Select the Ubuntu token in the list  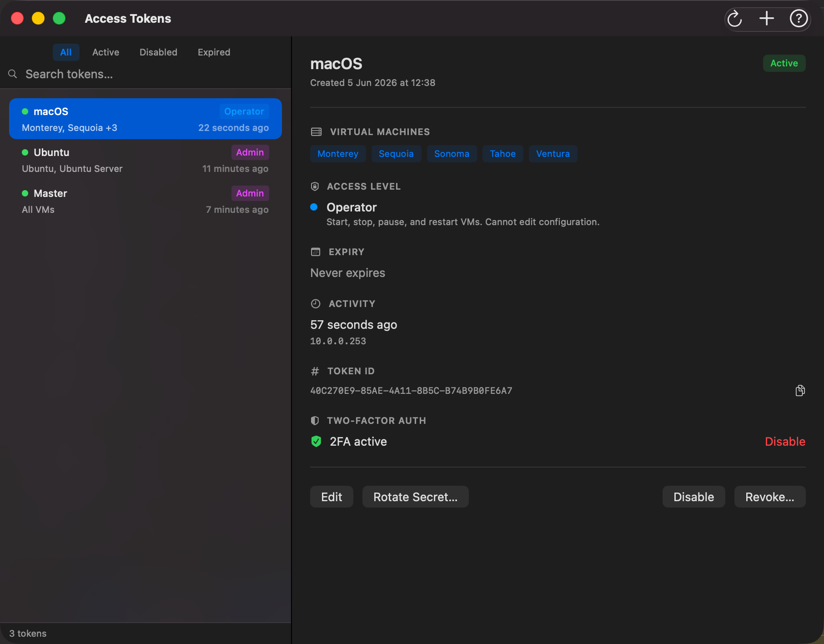pos(146,160)
